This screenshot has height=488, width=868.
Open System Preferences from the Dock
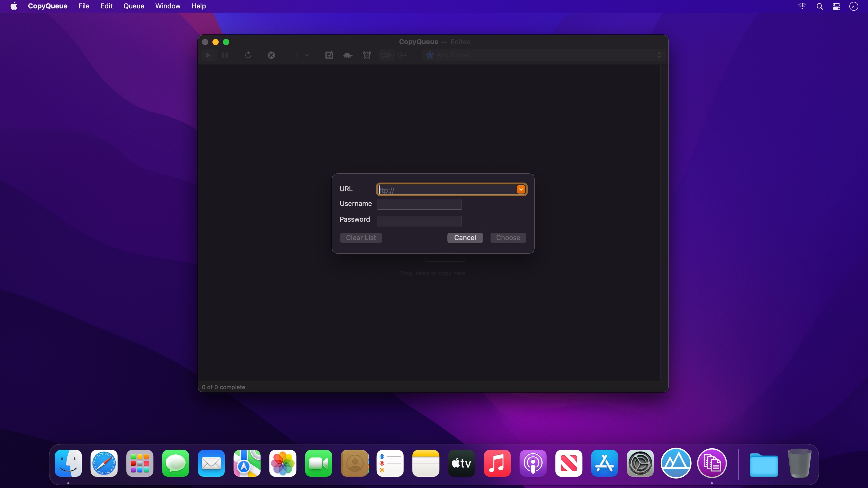click(x=640, y=463)
